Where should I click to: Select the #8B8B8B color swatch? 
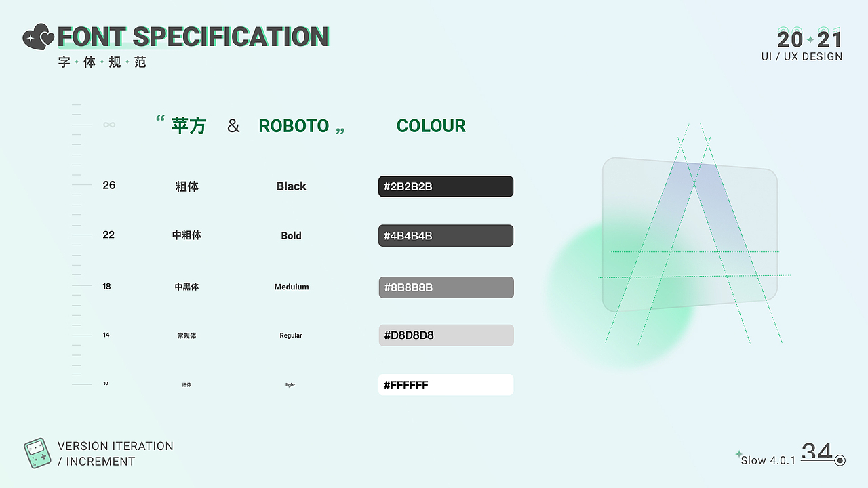click(446, 287)
